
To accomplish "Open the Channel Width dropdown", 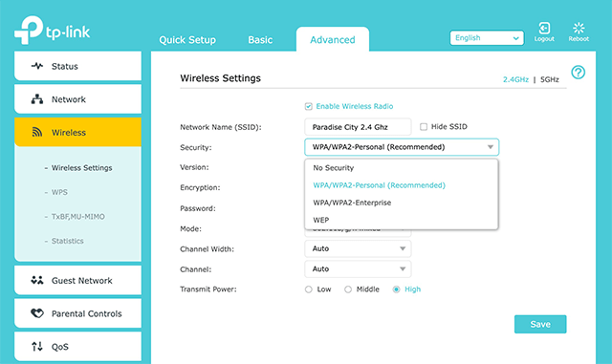I will 358,248.
